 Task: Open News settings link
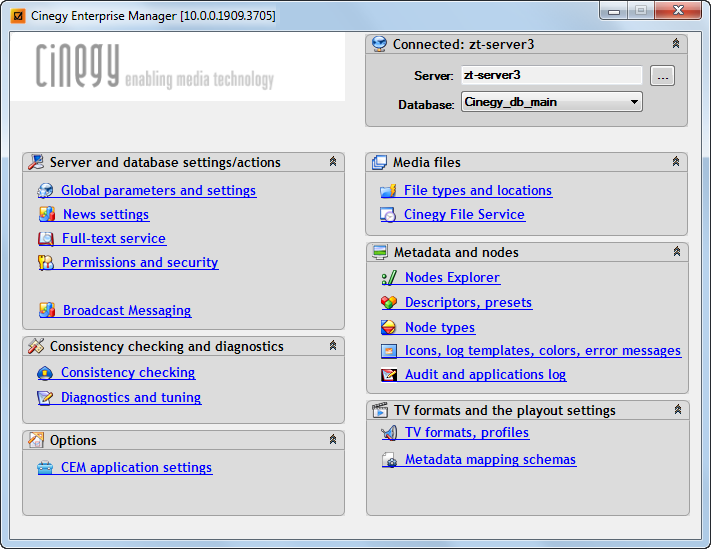106,214
